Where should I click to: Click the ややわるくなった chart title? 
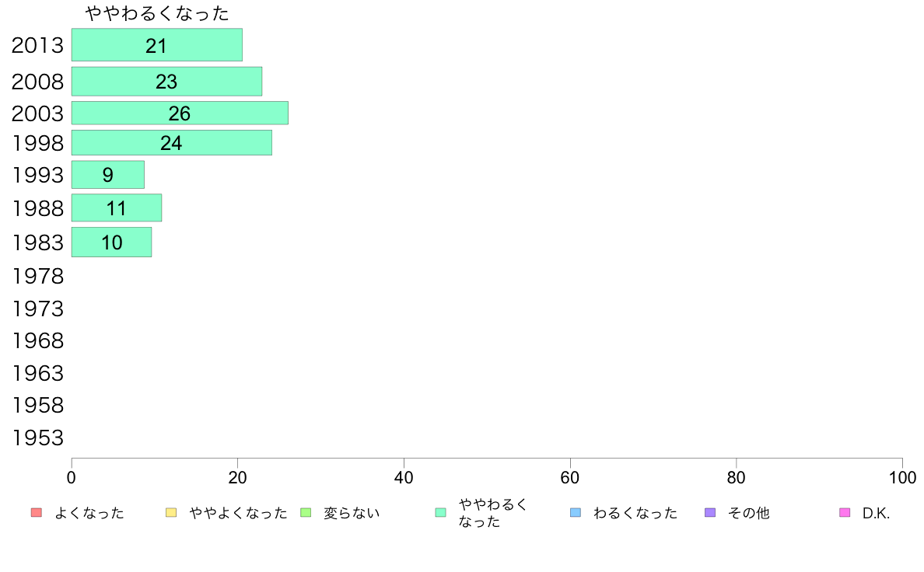(x=157, y=14)
